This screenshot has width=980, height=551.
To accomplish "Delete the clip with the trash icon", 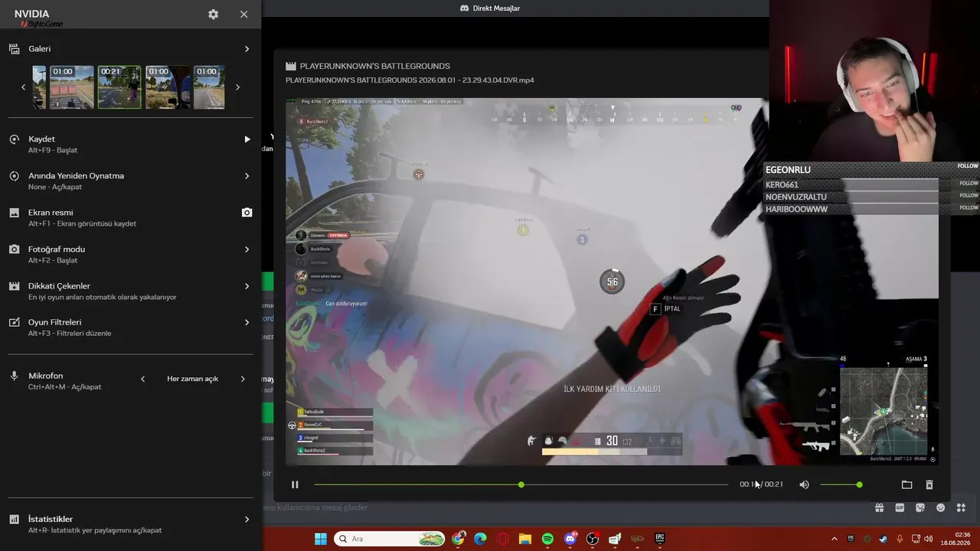I will coord(929,484).
